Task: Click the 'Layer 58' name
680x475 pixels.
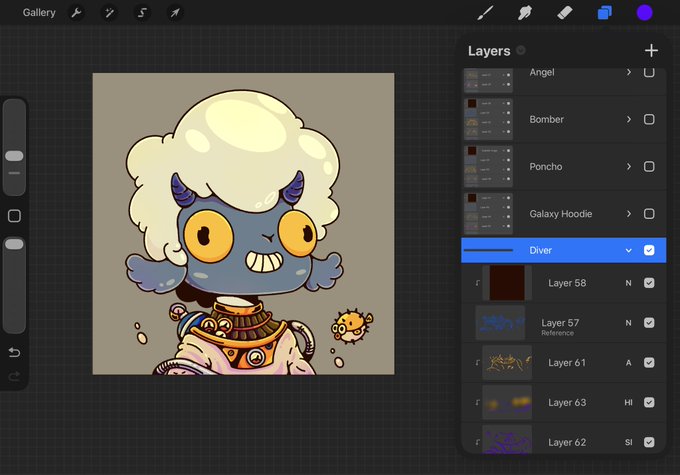Action: [567, 283]
